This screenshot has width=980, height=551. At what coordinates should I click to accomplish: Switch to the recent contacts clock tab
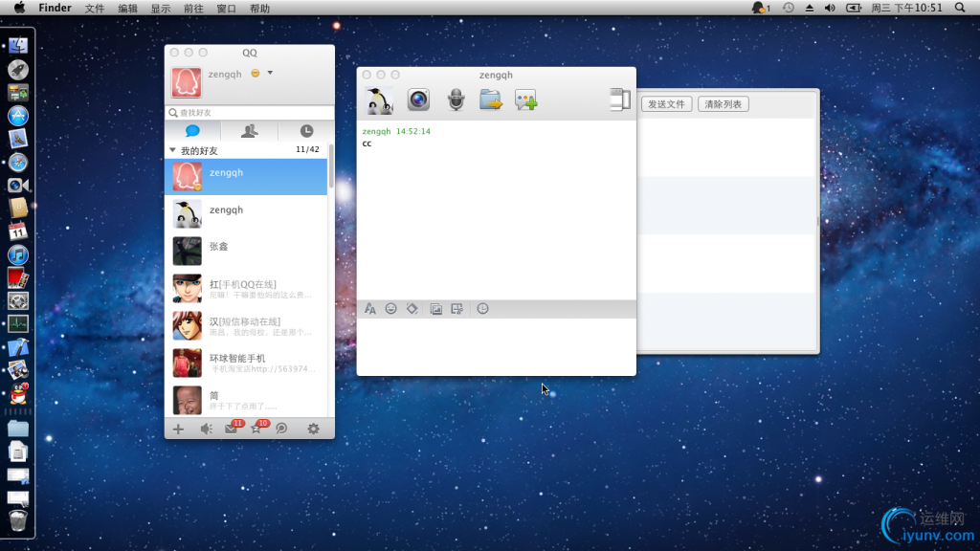click(306, 130)
